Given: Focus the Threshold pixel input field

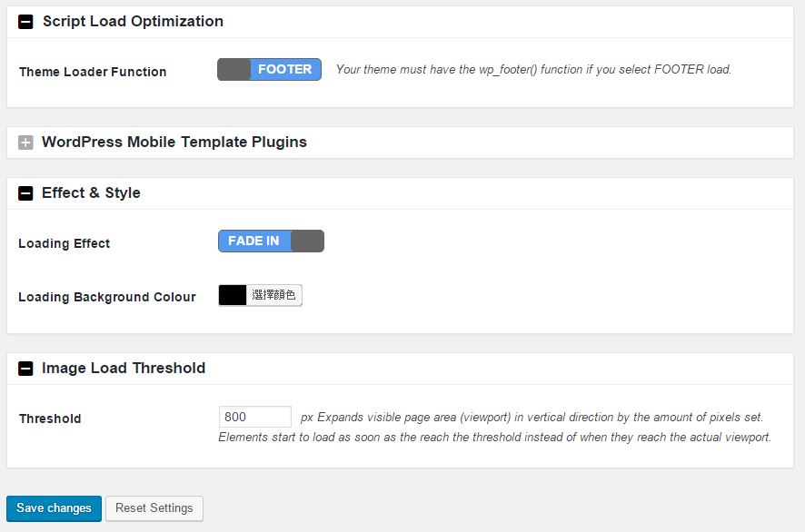Looking at the screenshot, I should tap(254, 417).
